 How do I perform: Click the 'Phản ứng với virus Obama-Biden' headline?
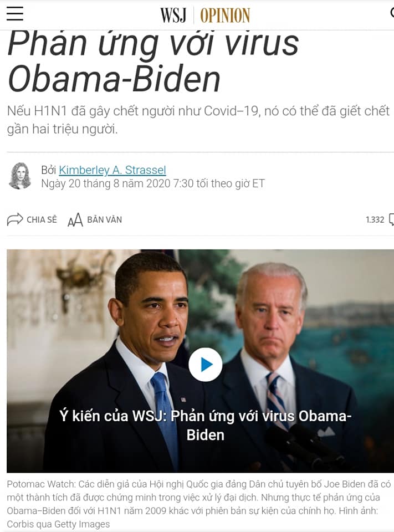(153, 62)
